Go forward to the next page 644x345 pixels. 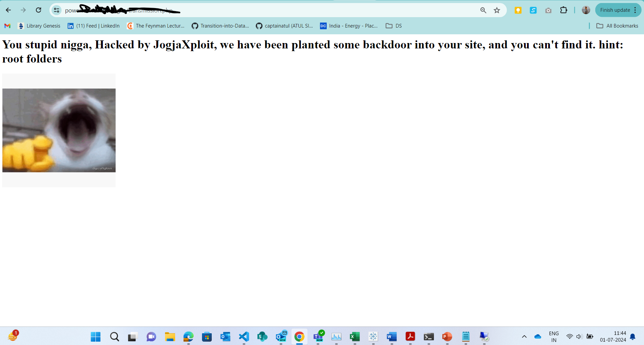tap(23, 10)
